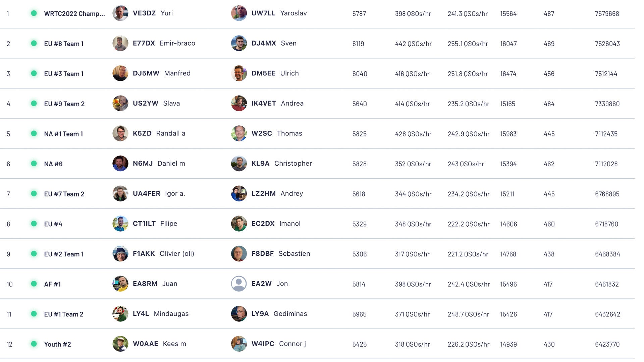Click the green status dot for EU #6 Team 1
This screenshot has width=644, height=362.
34,43
